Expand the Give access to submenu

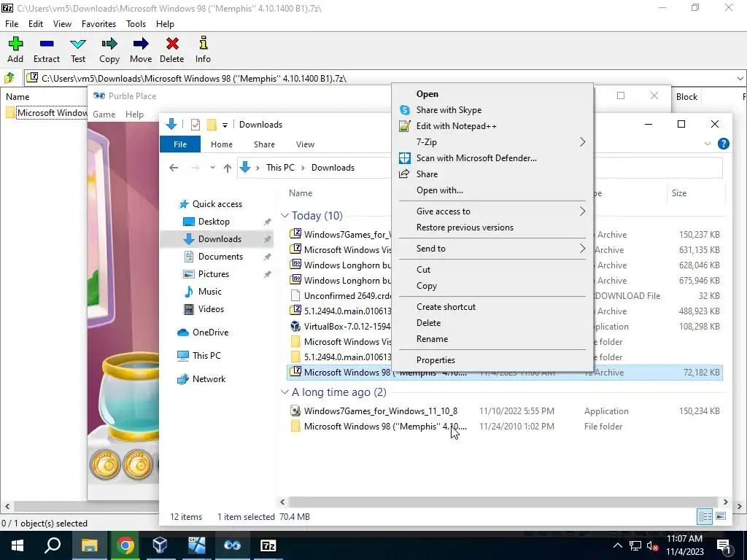(492, 211)
